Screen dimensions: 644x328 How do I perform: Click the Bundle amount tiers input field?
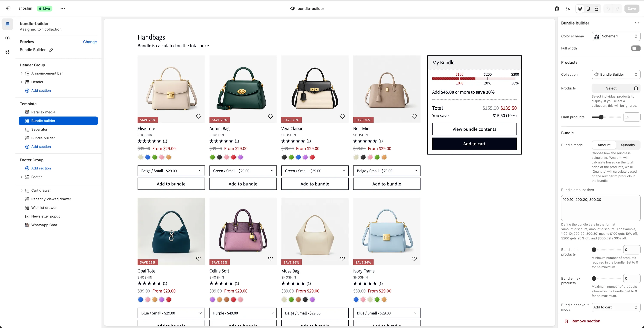(x=600, y=208)
